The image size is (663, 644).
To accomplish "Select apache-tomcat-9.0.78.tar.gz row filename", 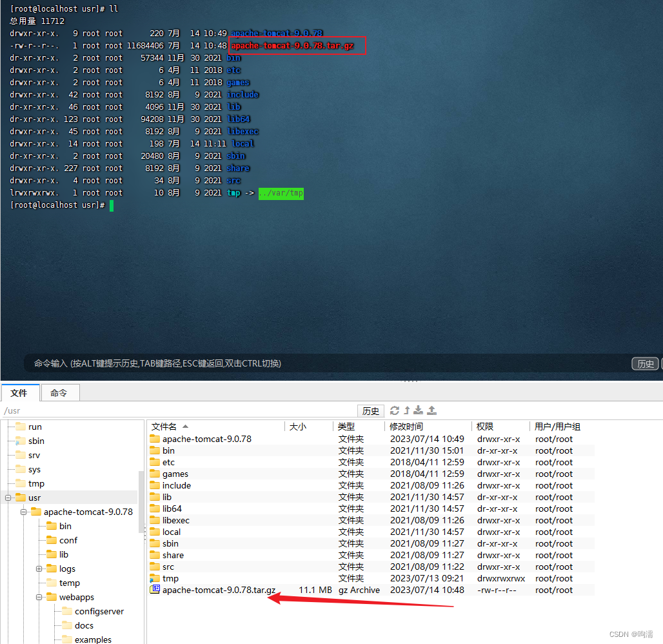I will [219, 590].
